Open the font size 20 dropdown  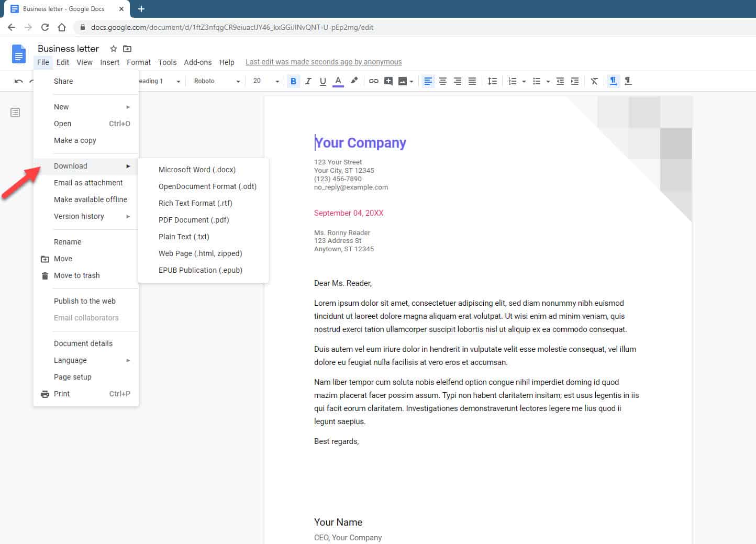point(266,81)
